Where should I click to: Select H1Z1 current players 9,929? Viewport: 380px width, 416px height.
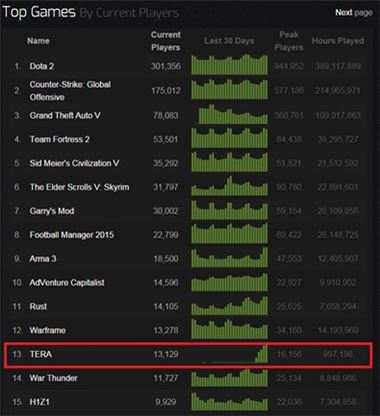click(x=166, y=402)
